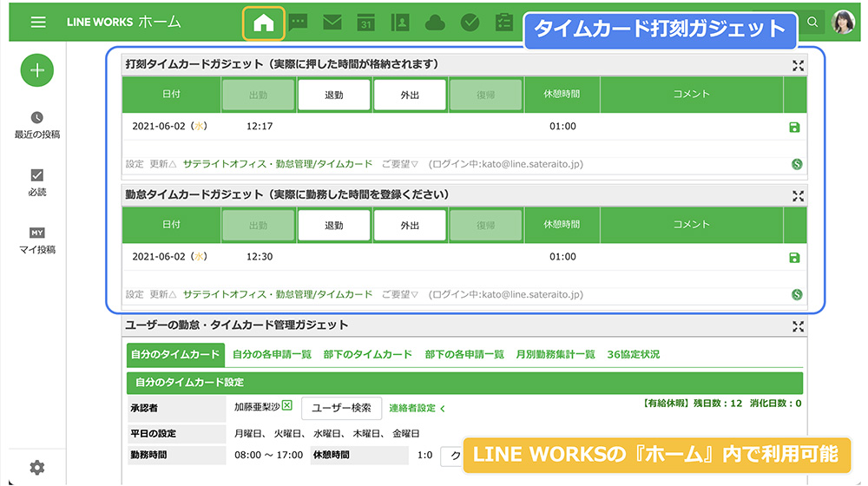868x486 pixels.
Task: Open the Survey checklist icon
Action: [503, 23]
